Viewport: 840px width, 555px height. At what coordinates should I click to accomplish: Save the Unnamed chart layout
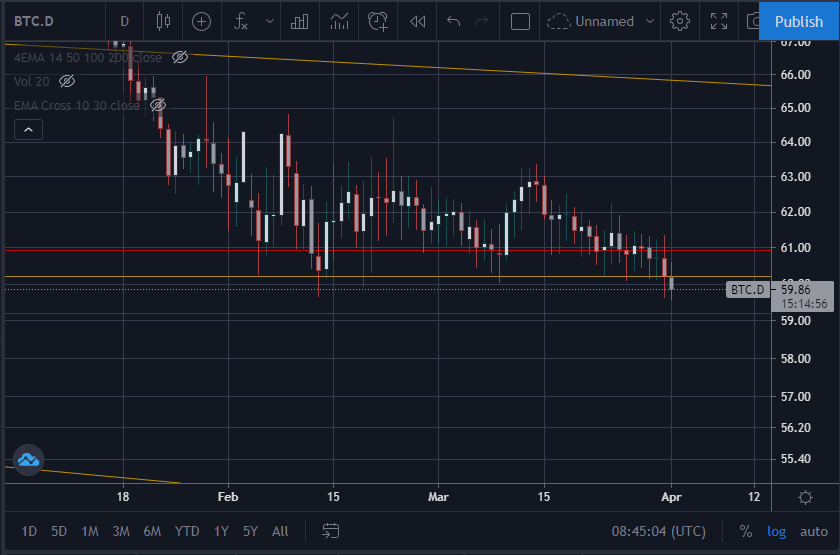point(590,21)
